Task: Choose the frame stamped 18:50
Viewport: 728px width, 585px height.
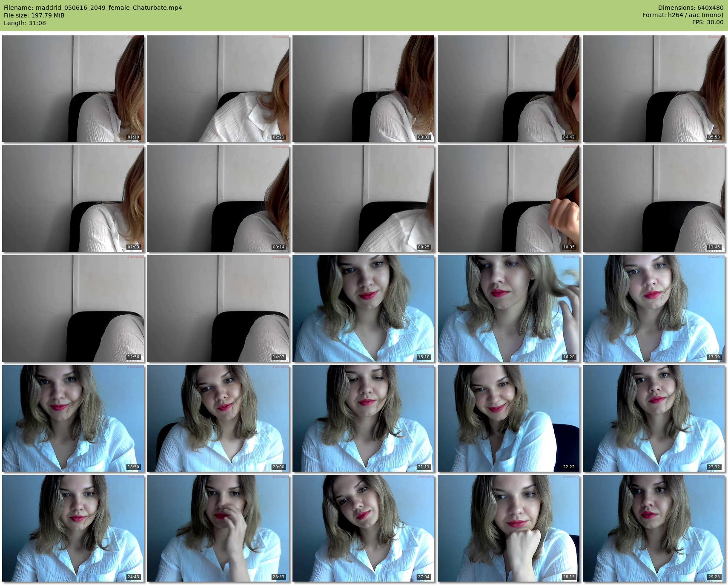Action: click(x=73, y=418)
